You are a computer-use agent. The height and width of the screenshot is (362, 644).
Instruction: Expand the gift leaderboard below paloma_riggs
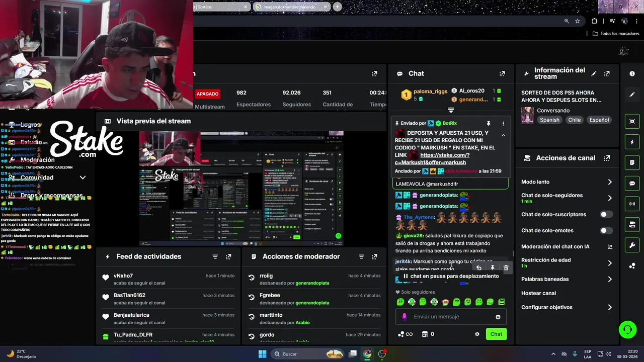click(451, 110)
